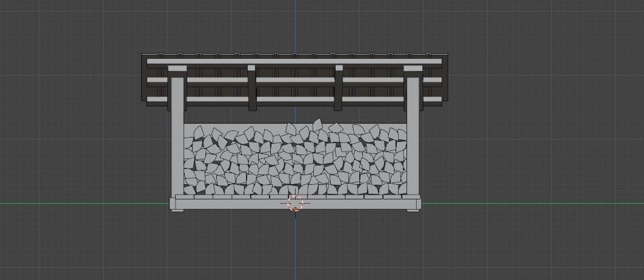Click the 3D cursor at the origin
This screenshot has width=644, height=280.
[x=295, y=203]
